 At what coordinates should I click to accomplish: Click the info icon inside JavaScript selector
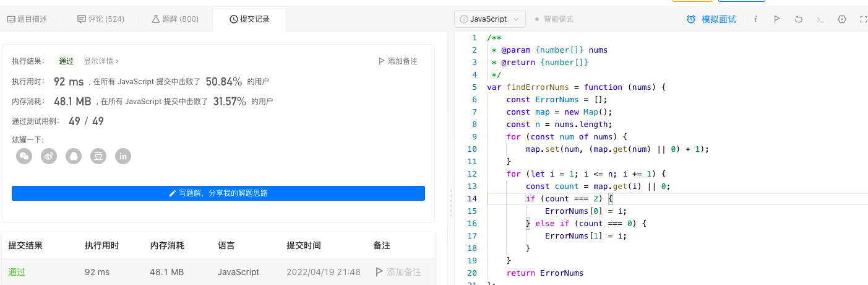[464, 19]
